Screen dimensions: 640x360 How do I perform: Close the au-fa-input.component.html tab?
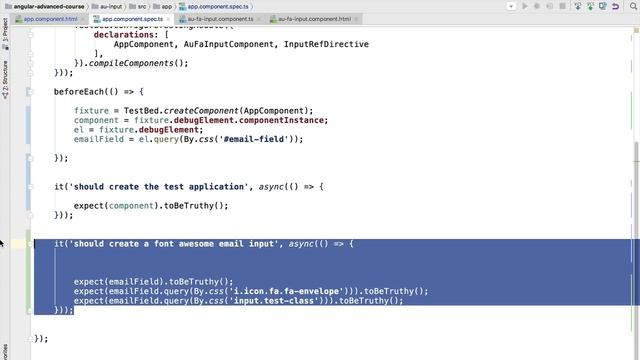[x=356, y=19]
